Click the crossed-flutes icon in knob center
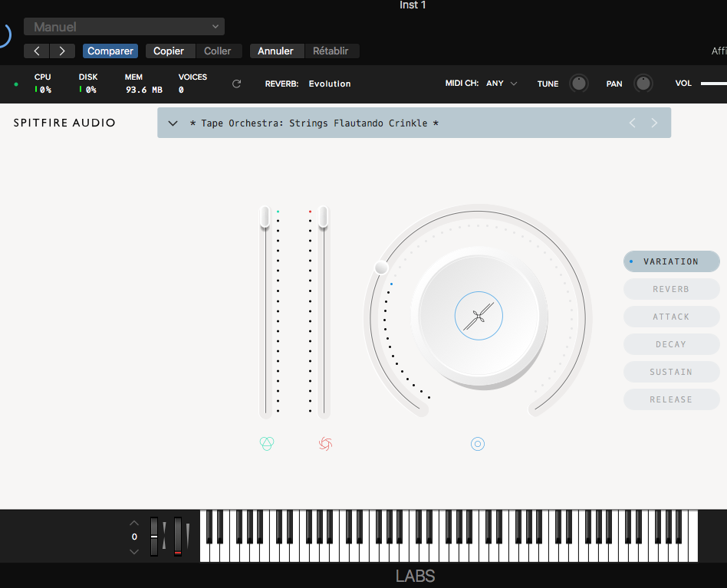 click(x=479, y=316)
